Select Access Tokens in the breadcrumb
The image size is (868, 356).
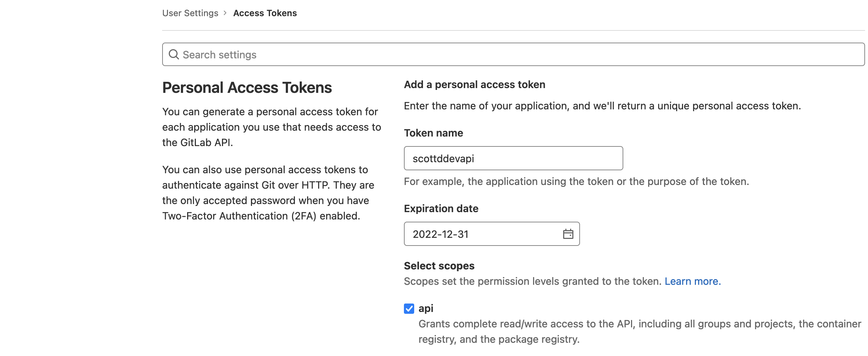(x=265, y=13)
